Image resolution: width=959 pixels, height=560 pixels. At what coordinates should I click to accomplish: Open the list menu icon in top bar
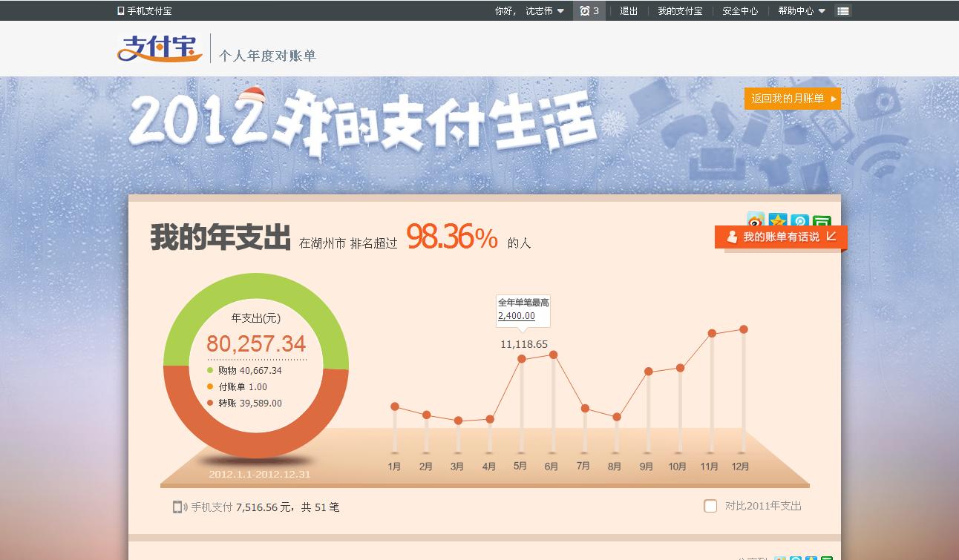point(842,10)
